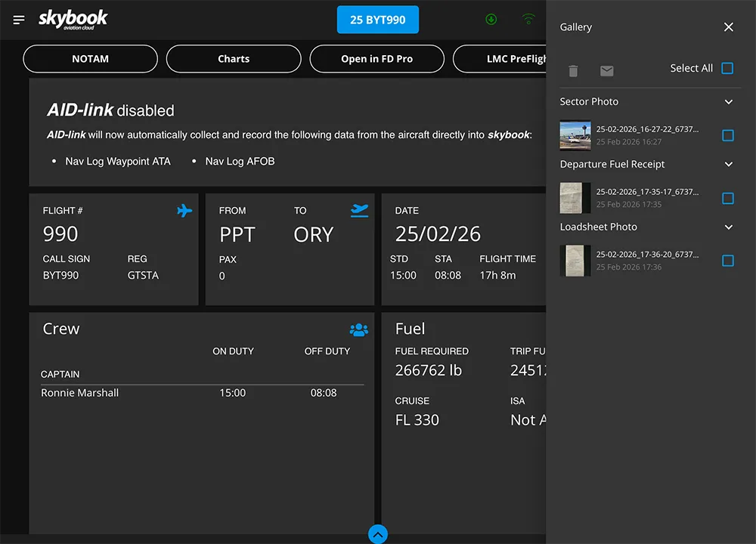Open the hamburger navigation menu
The width and height of the screenshot is (756, 544).
[19, 20]
